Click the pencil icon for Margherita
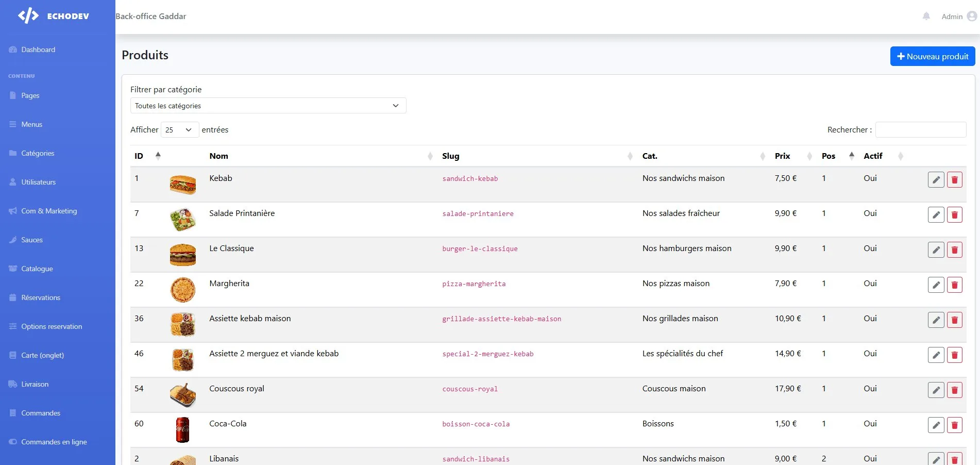This screenshot has height=465, width=980. 936,285
